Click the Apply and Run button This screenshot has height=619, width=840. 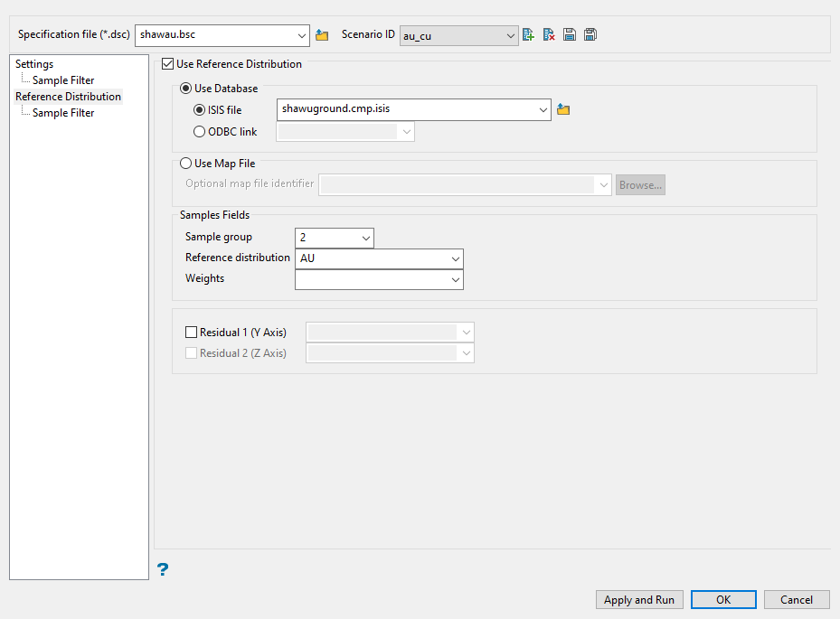639,600
